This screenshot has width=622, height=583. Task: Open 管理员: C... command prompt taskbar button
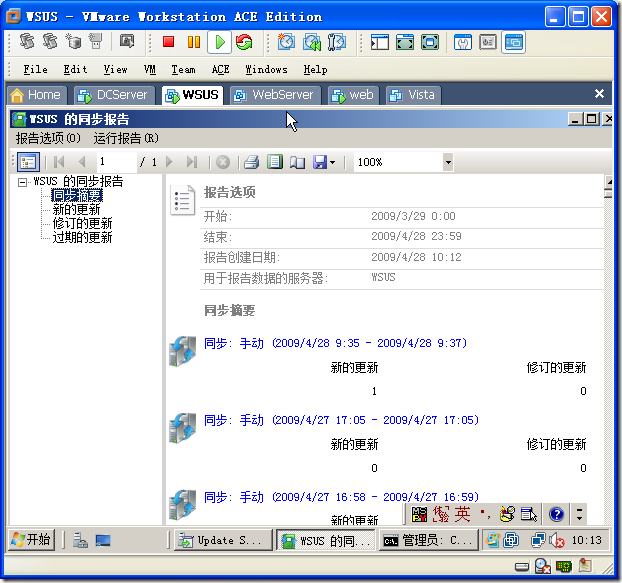(428, 540)
